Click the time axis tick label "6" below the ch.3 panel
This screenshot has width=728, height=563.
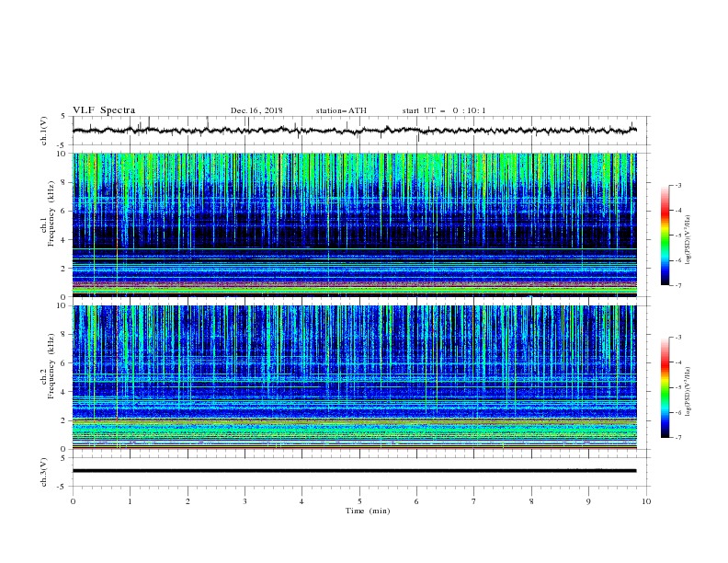pos(417,501)
